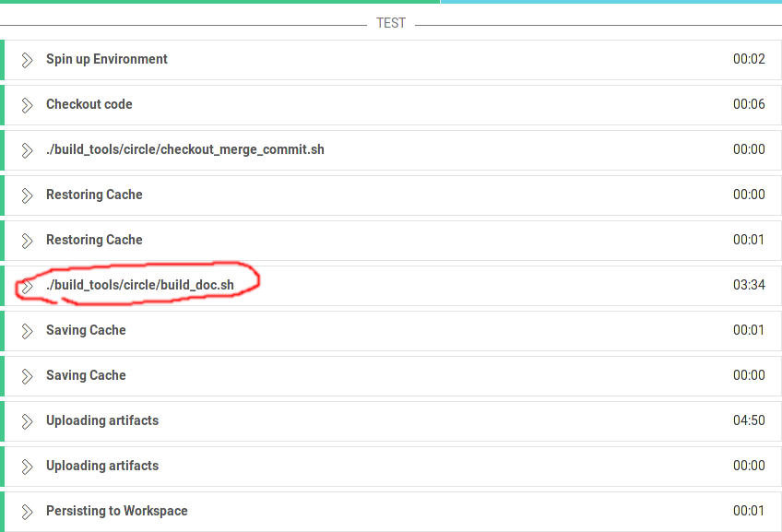Click the 00:06 duration of Checkout code
The height and width of the screenshot is (532, 782).
pos(749,104)
